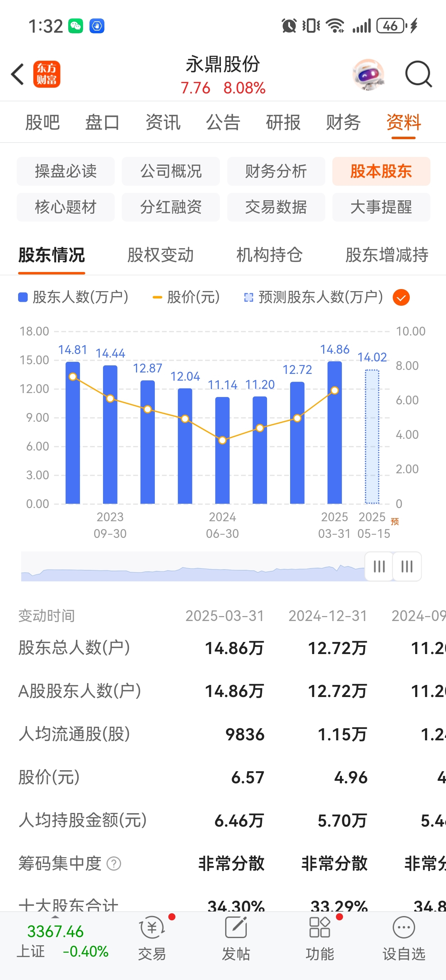
Task: Grab the right handle of chart range slider
Action: tap(407, 566)
